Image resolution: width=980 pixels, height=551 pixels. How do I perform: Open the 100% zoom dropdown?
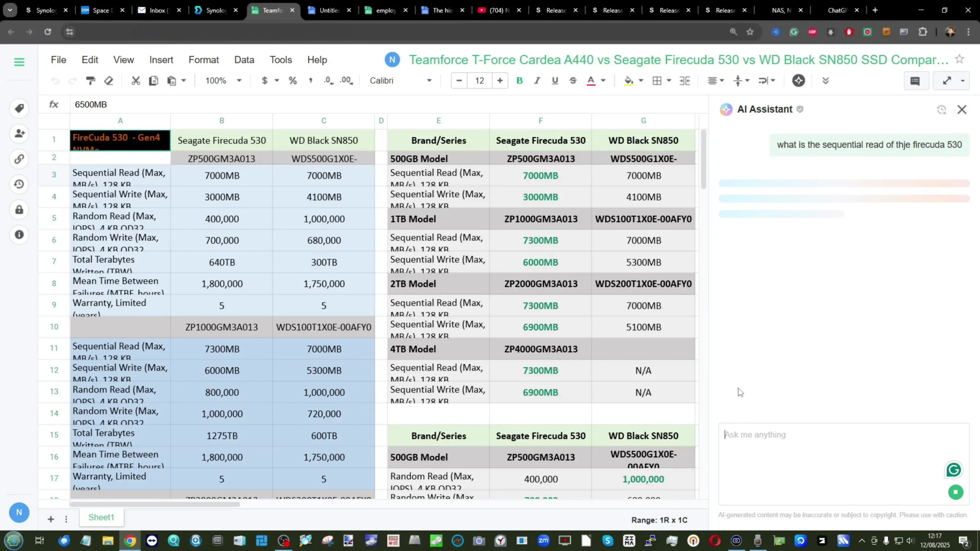click(224, 81)
